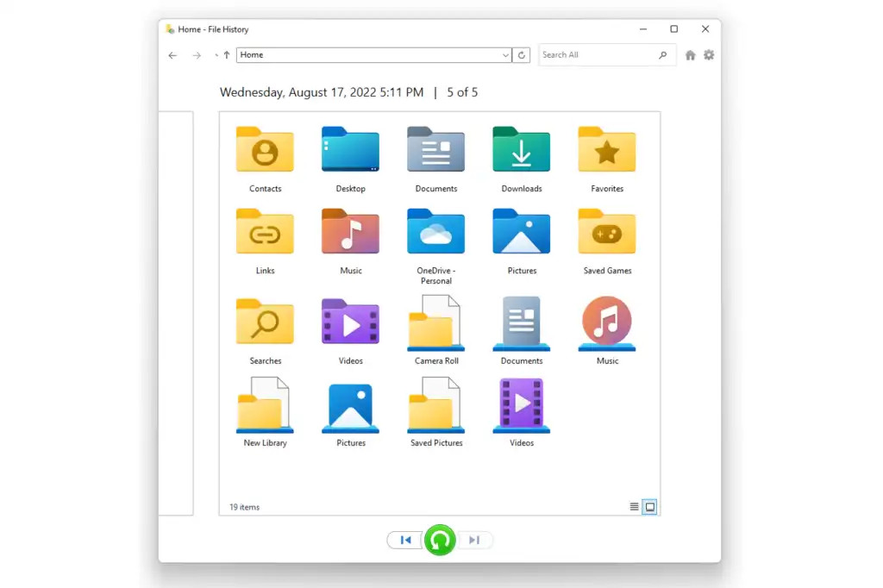Screen dimensions: 883x588
Task: Navigate back with the left arrow
Action: tap(172, 54)
